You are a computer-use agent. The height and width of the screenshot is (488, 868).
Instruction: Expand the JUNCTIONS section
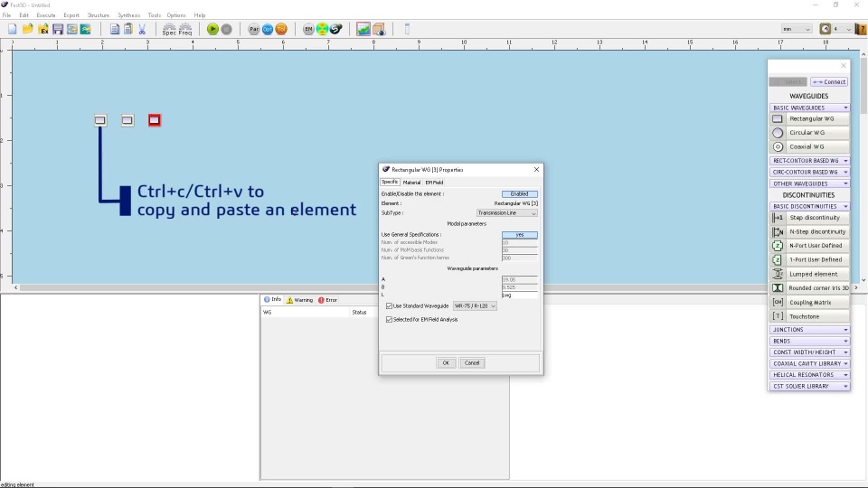(x=809, y=330)
